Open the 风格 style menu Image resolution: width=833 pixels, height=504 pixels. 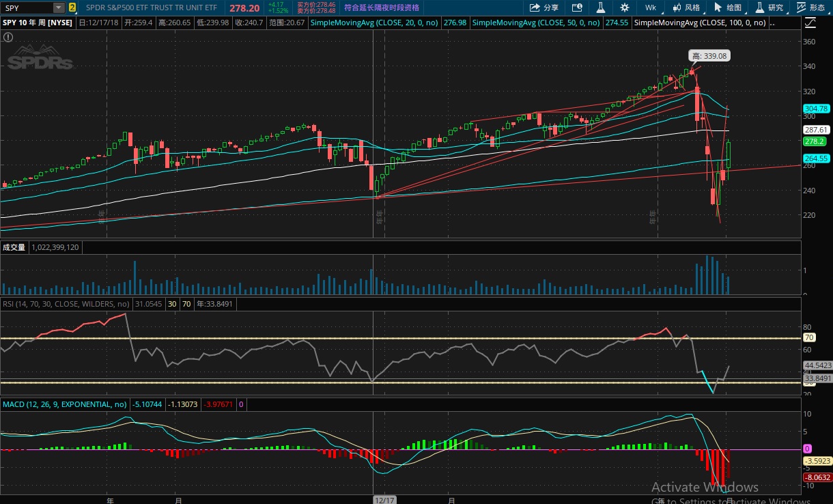[x=686, y=8]
